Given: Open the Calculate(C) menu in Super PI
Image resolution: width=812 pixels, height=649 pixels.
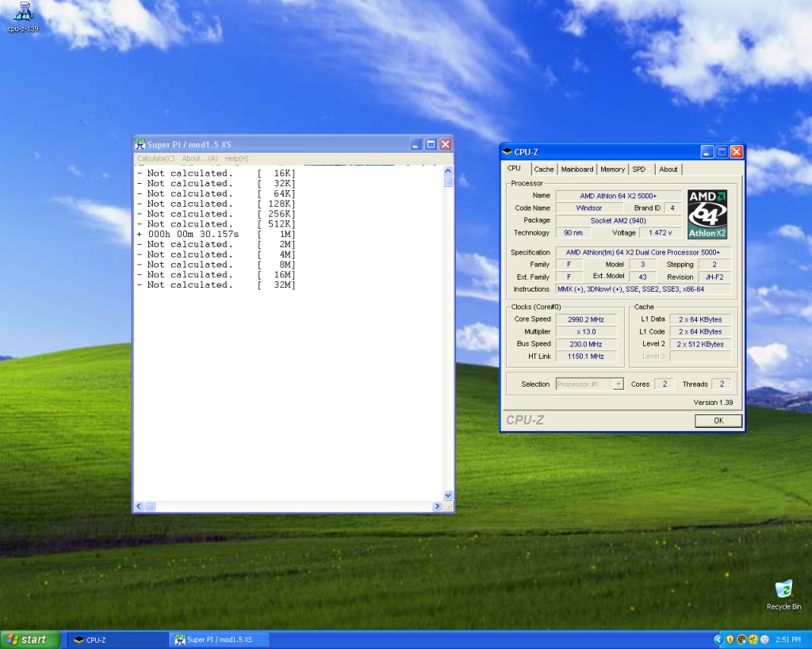Looking at the screenshot, I should pyautogui.click(x=156, y=158).
